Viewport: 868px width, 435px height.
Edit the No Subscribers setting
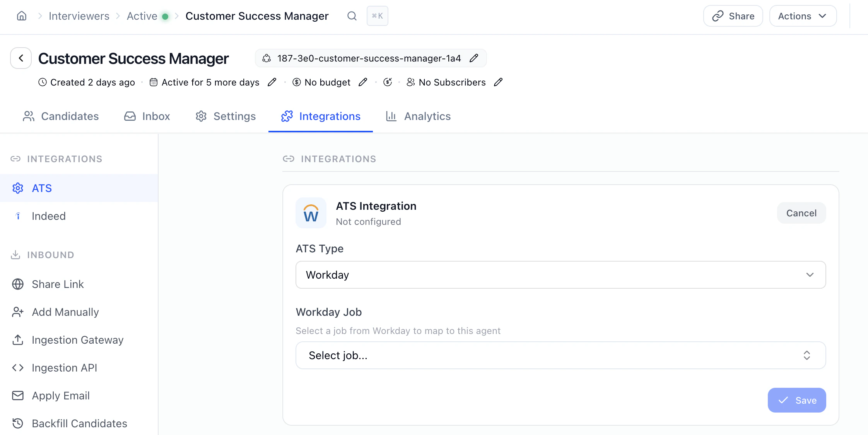coord(498,82)
